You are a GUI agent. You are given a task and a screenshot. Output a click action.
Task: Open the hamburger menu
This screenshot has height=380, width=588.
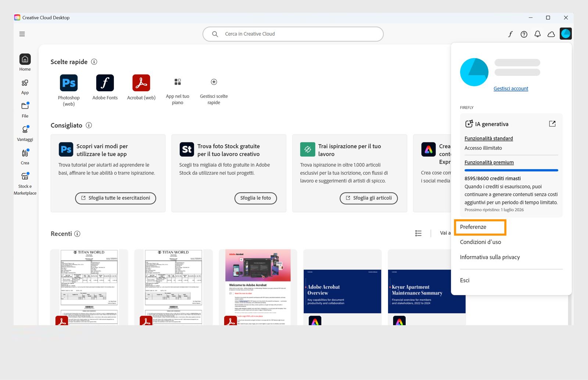pyautogui.click(x=22, y=34)
